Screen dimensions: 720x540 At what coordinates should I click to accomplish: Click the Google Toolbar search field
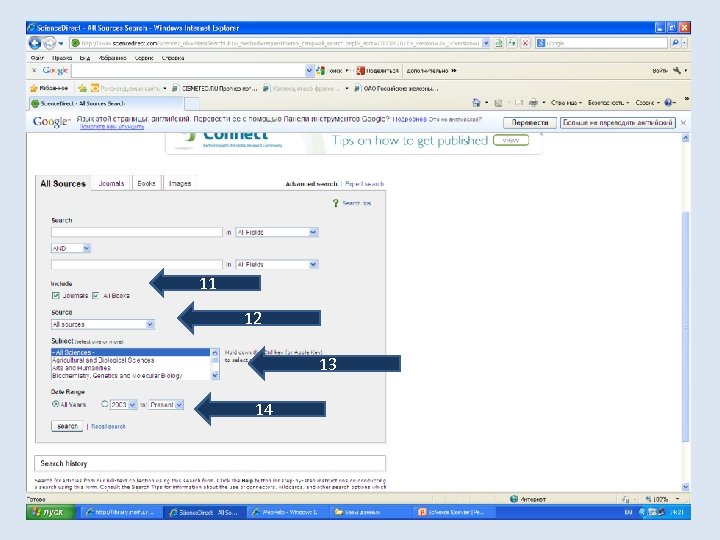(188, 71)
